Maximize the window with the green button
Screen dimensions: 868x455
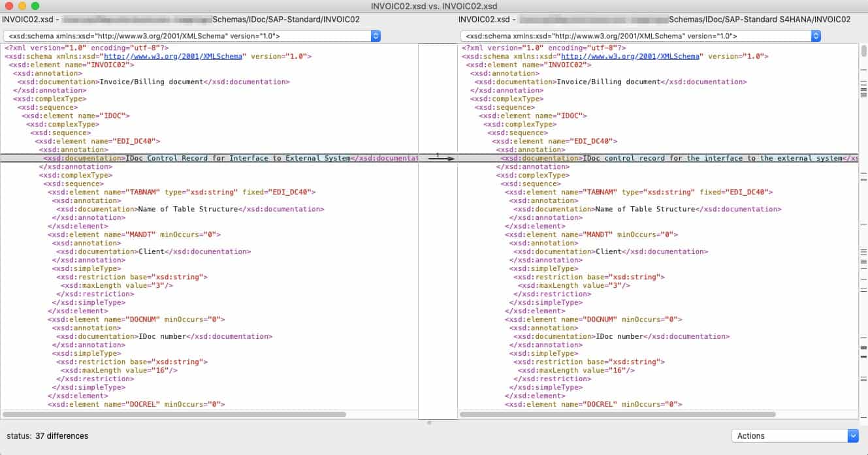coord(35,6)
